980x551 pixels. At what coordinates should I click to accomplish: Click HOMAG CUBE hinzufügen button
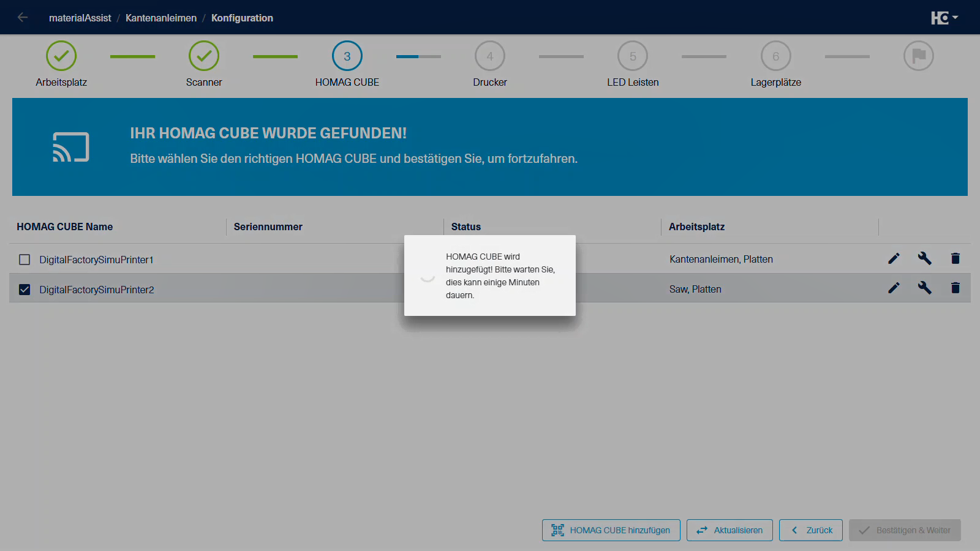click(611, 530)
